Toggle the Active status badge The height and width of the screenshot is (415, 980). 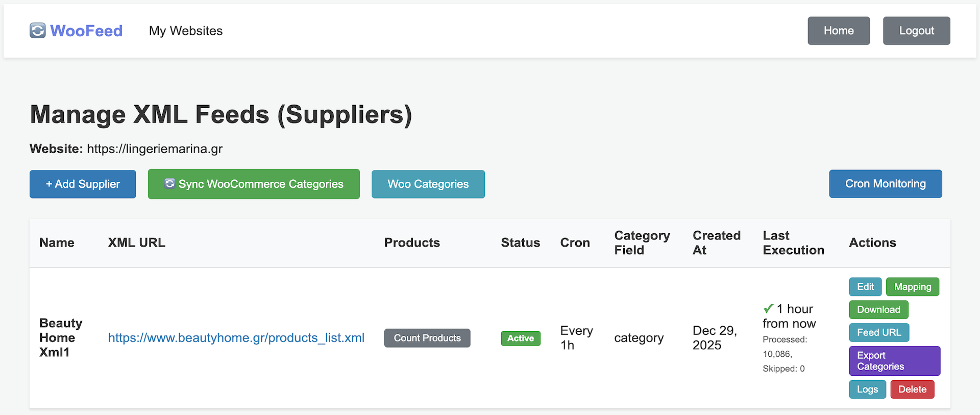(x=520, y=338)
